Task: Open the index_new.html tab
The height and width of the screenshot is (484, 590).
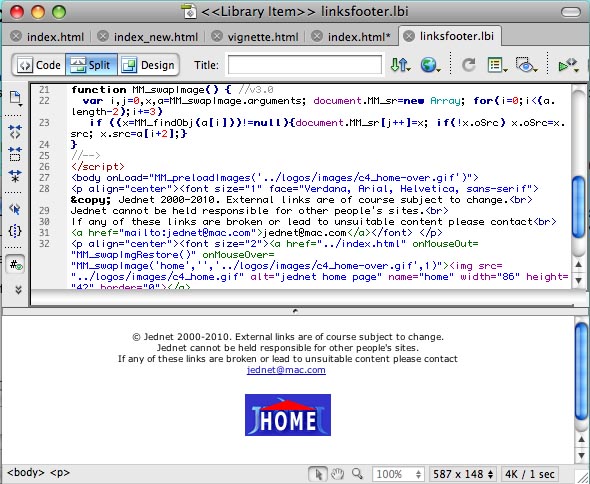Action: pyautogui.click(x=155, y=37)
